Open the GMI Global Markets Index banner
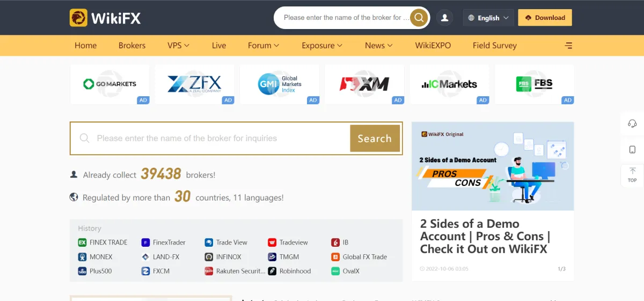644x301 pixels. point(280,84)
